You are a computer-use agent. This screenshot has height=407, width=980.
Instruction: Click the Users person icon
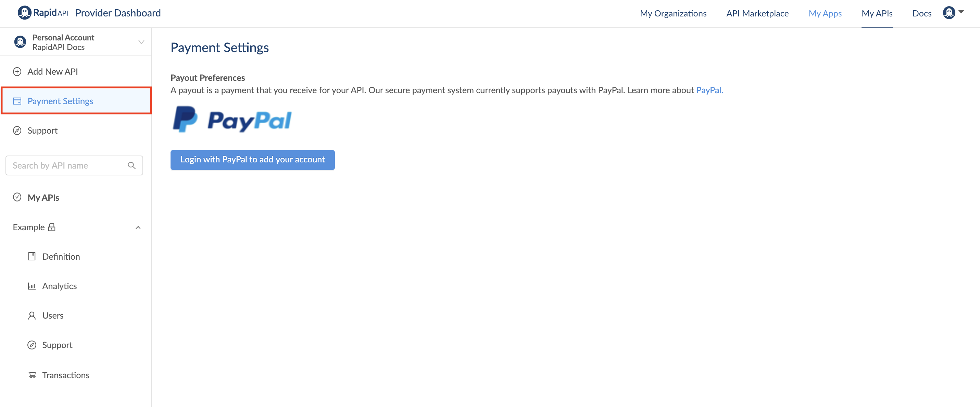point(32,315)
